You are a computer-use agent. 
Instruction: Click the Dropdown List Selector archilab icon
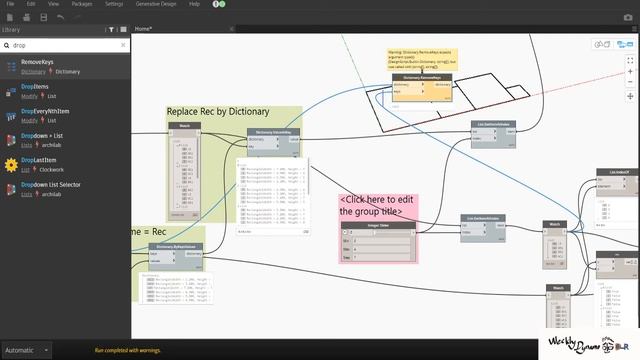pyautogui.click(x=11, y=189)
